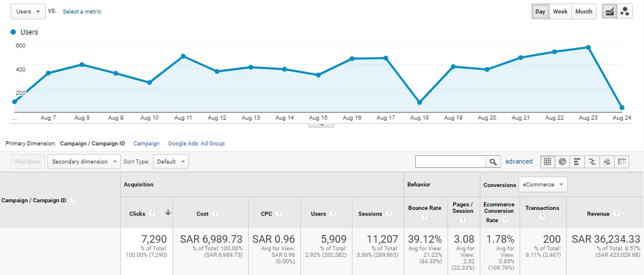Open help icon beside Ecommerce Conversion Rate
Image resolution: width=644 pixels, height=275 pixels.
[x=505, y=220]
